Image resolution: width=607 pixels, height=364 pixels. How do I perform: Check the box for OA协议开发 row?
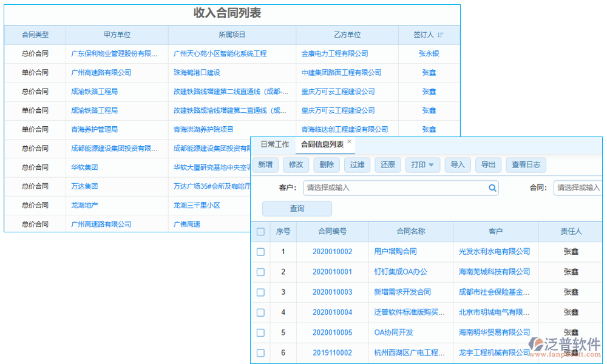[260, 332]
